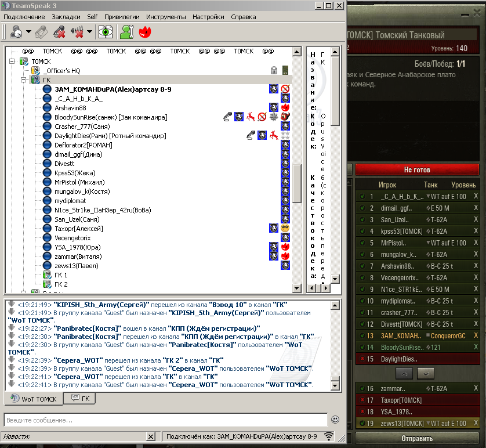Collapse the TOMCK server tree node
Screen dimensions: 486x448
[12, 61]
